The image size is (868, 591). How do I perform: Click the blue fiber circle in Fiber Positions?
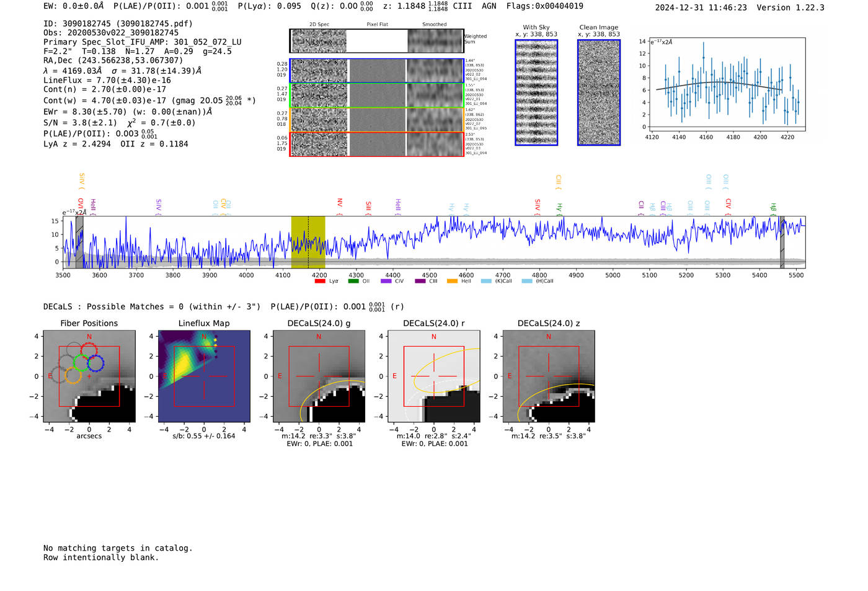[95, 363]
